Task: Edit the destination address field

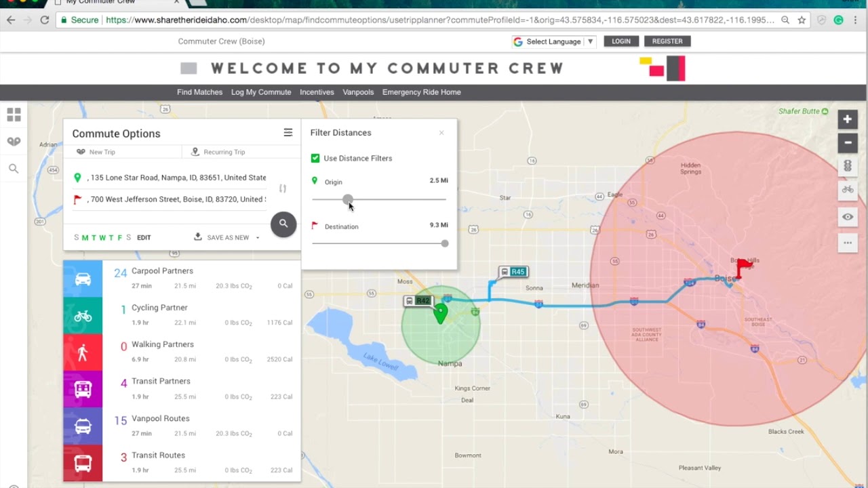Action: click(x=176, y=199)
